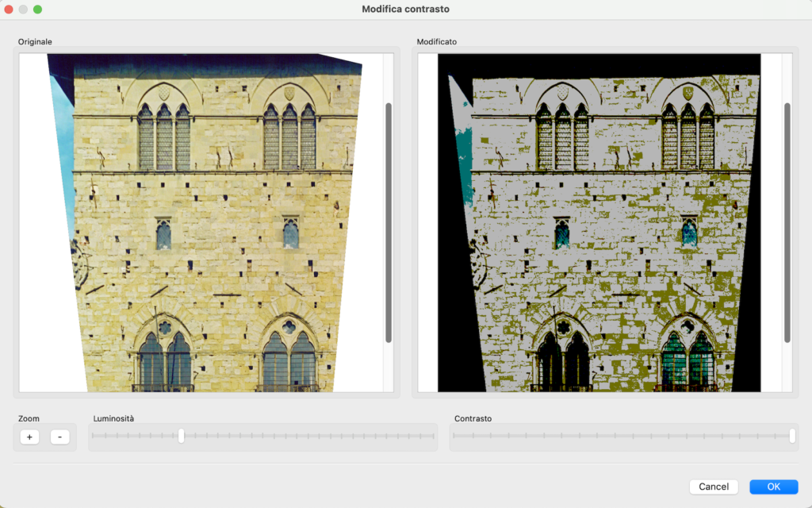Click the zoom in plus button
The width and height of the screenshot is (812, 508).
point(29,437)
